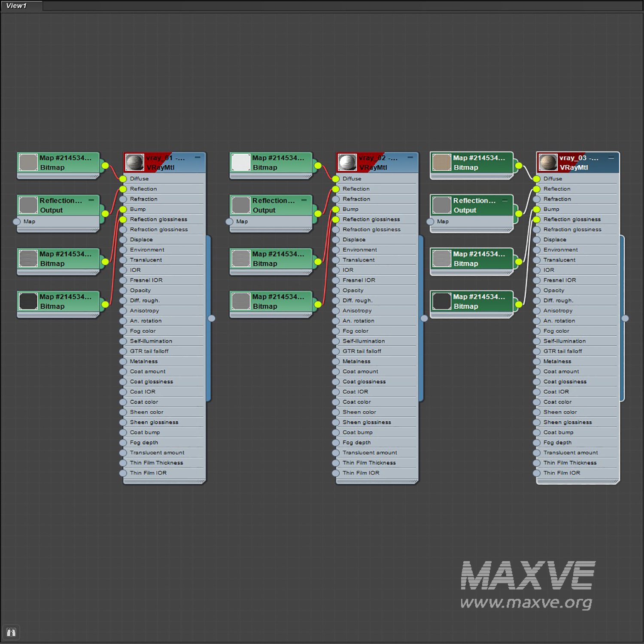Click the Diffuse input socket on vray_01
Image resolution: width=644 pixels, height=644 pixels.
coord(123,179)
